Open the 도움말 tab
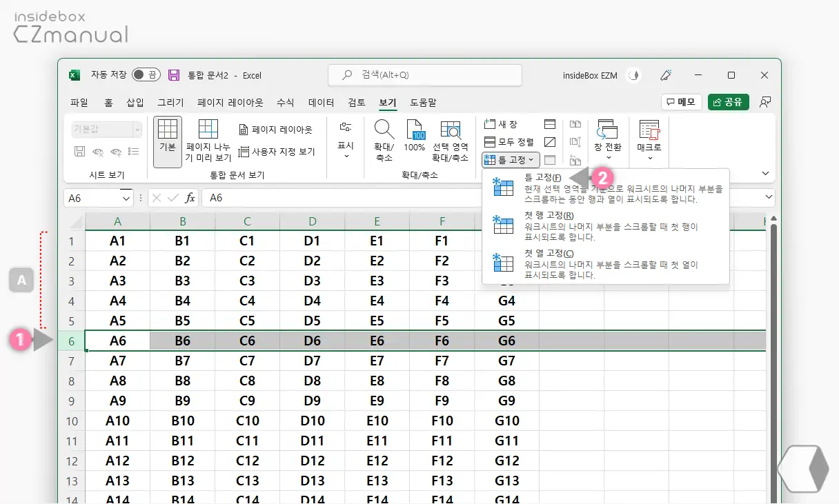839x504 pixels. tap(423, 102)
